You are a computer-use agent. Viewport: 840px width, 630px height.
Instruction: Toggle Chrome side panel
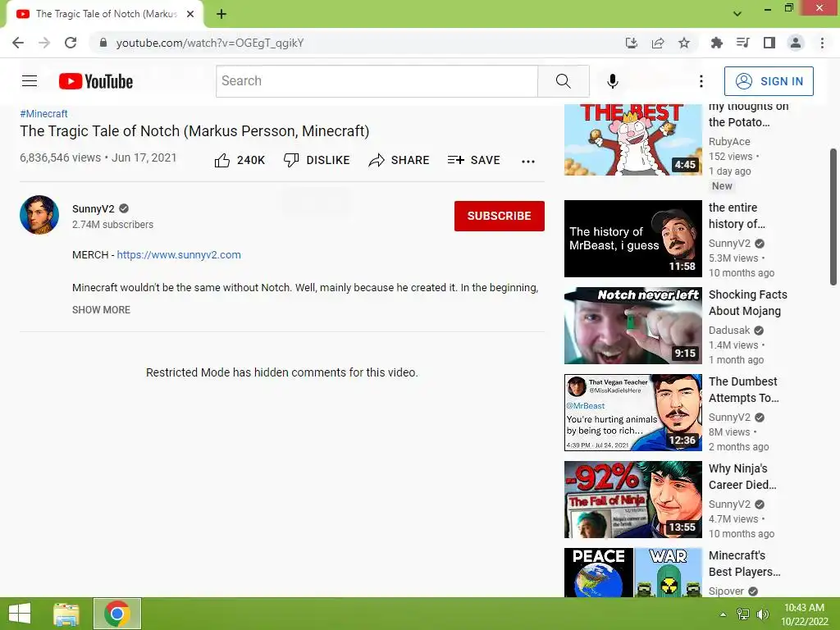[x=769, y=43]
